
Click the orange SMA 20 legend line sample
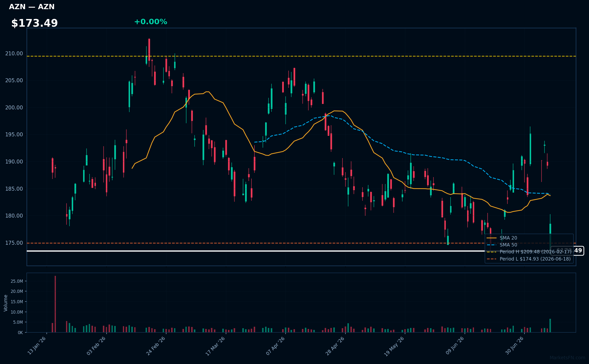[492, 238]
